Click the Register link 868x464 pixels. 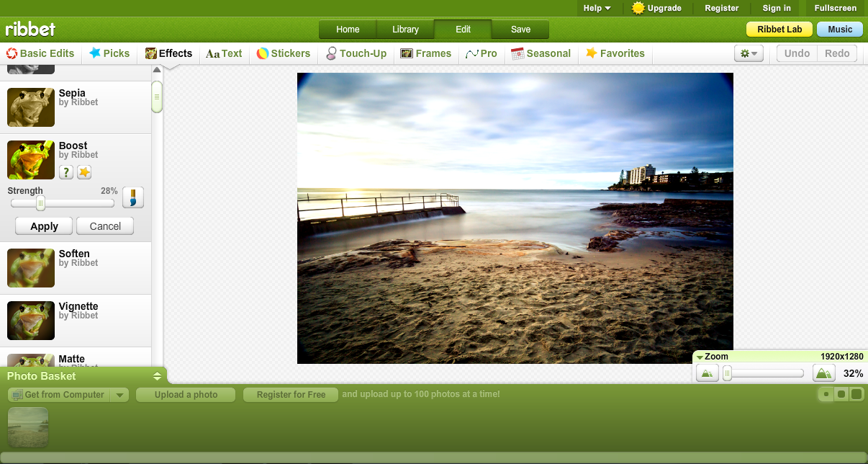(x=722, y=8)
